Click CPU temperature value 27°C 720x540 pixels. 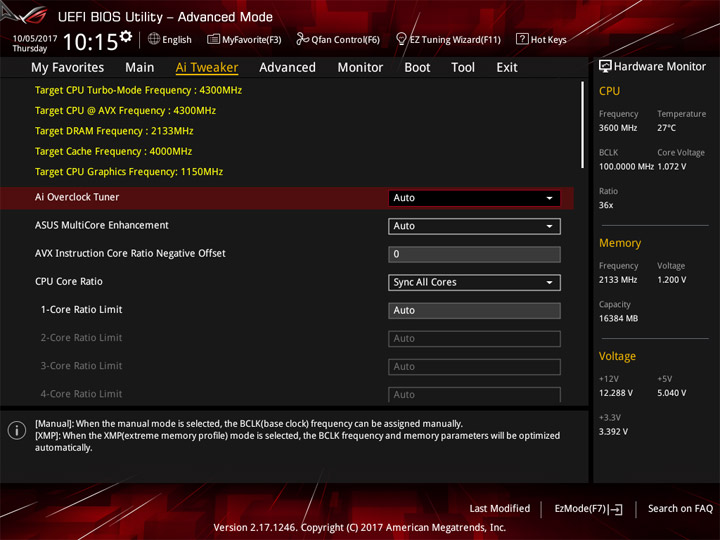click(666, 128)
